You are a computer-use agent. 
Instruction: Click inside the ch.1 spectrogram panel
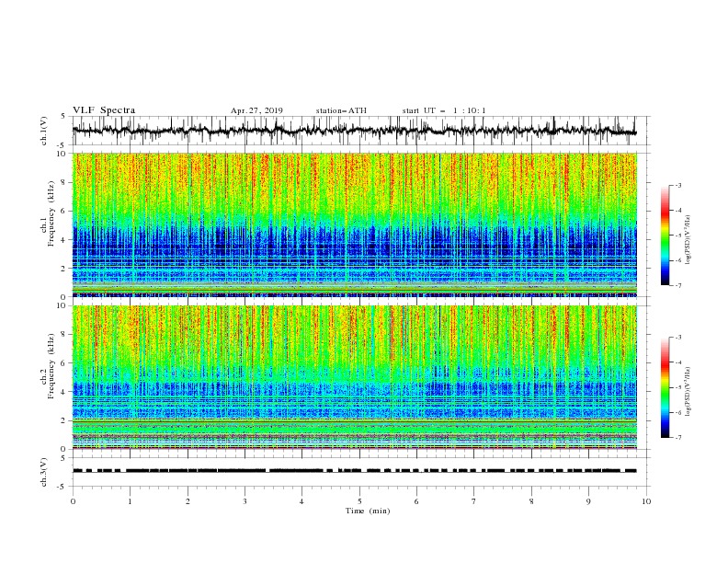[x=354, y=224]
